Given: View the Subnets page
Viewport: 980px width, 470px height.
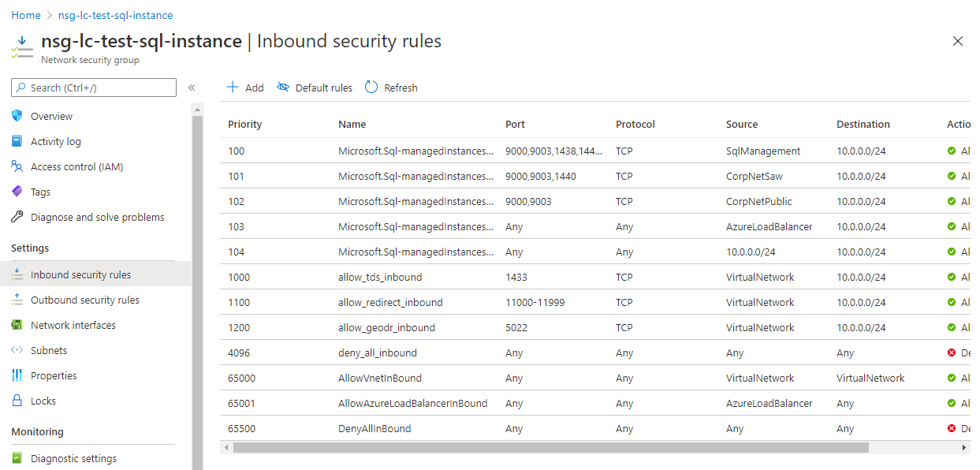Looking at the screenshot, I should (50, 349).
